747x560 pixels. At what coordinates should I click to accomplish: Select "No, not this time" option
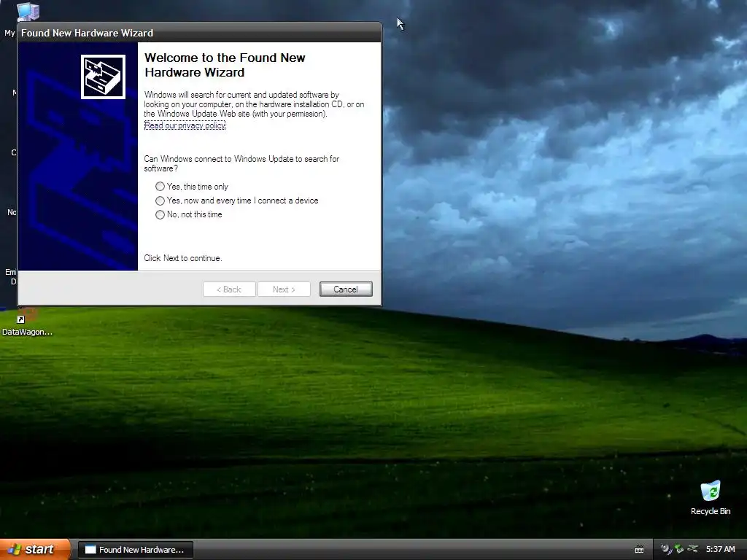189,214
